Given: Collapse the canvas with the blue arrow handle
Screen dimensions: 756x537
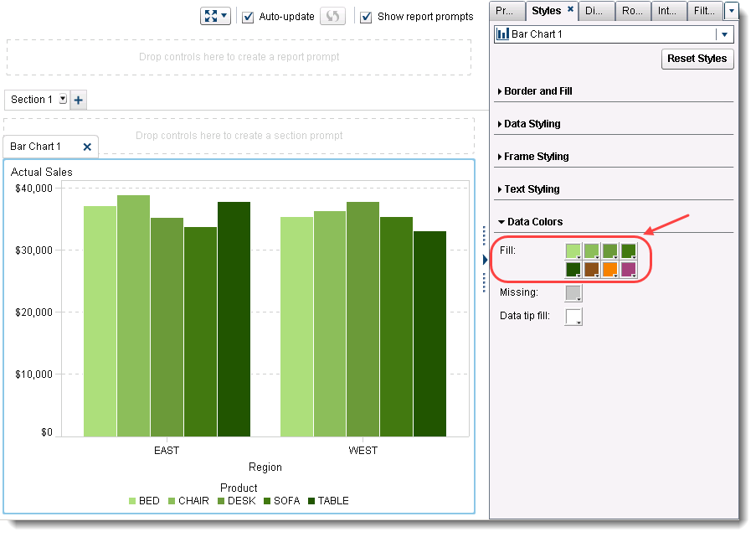Looking at the screenshot, I should (486, 260).
